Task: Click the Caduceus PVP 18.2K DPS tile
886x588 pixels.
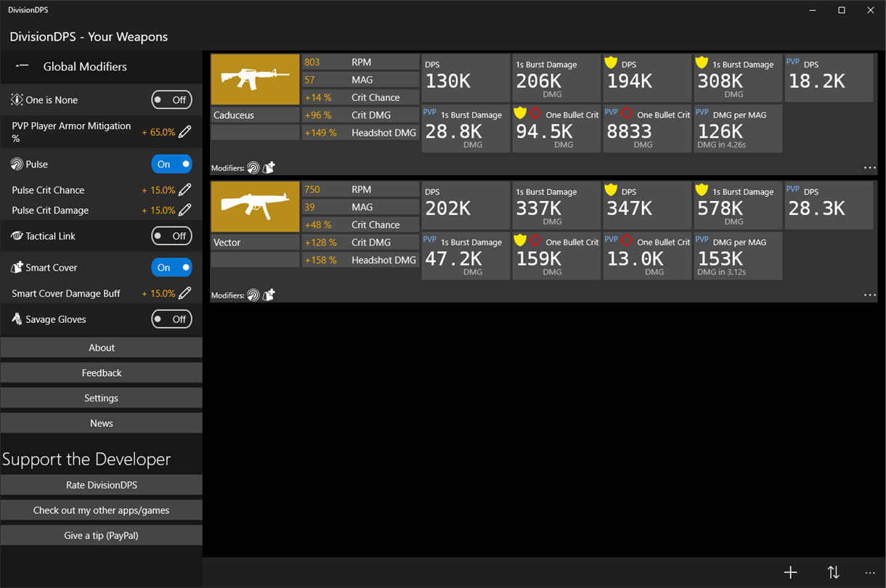Action: [829, 78]
